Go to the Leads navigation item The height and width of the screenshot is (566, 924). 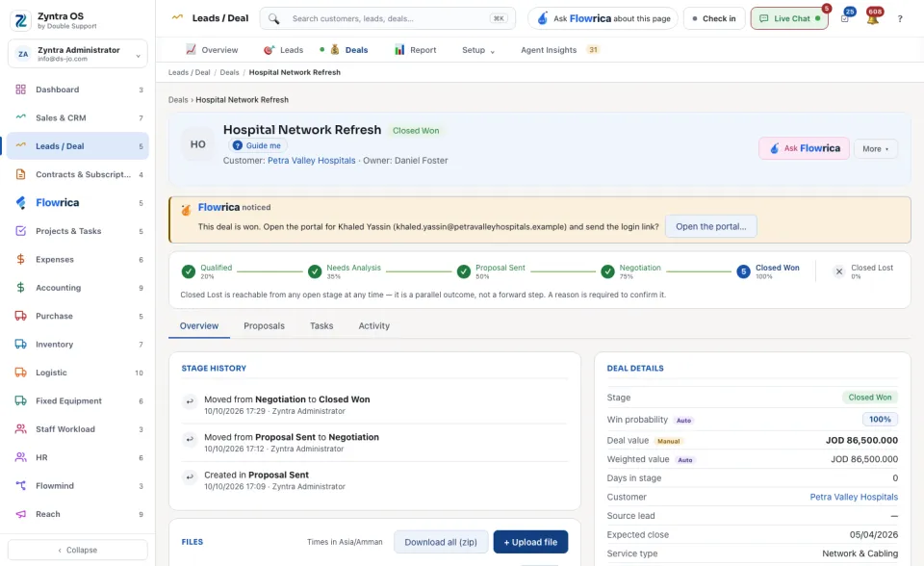[x=283, y=50]
